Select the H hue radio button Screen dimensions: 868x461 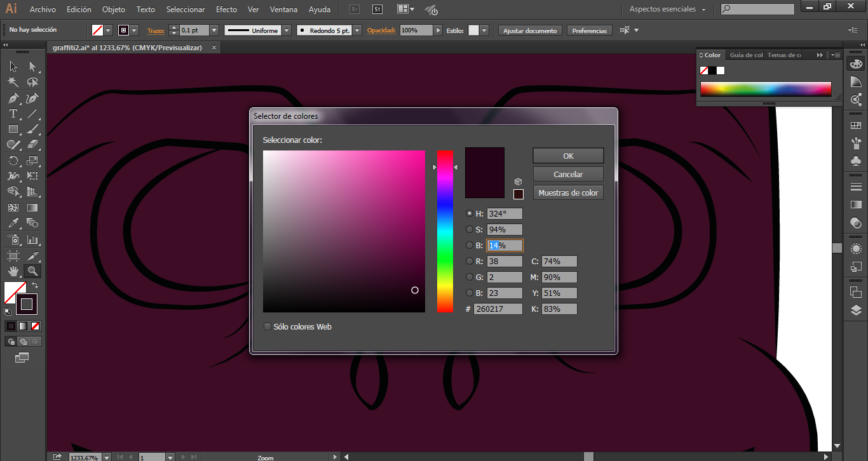pos(470,214)
